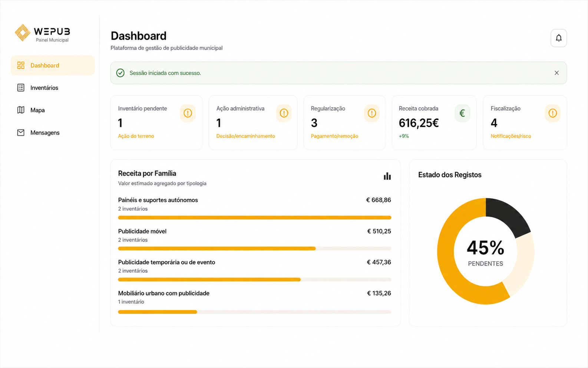Open the Regularização card

[x=344, y=123]
